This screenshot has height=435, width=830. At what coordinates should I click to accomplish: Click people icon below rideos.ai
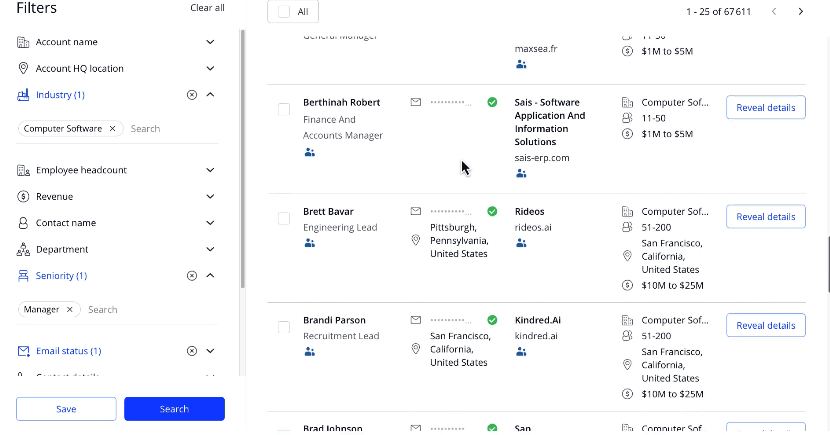click(521, 243)
